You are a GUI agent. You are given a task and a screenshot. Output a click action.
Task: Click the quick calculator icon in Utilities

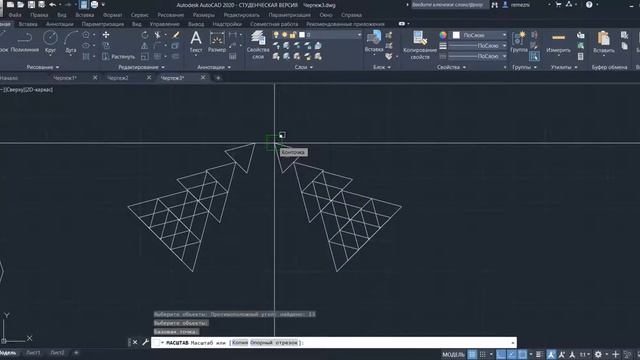pyautogui.click(x=580, y=56)
